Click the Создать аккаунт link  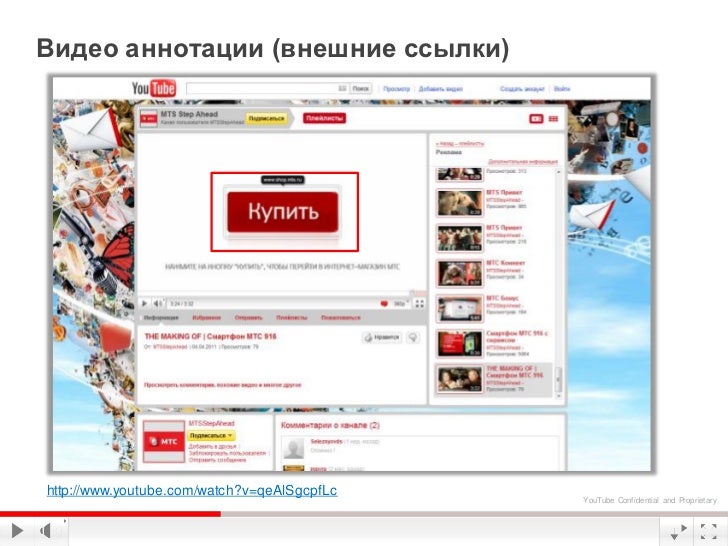pos(522,89)
